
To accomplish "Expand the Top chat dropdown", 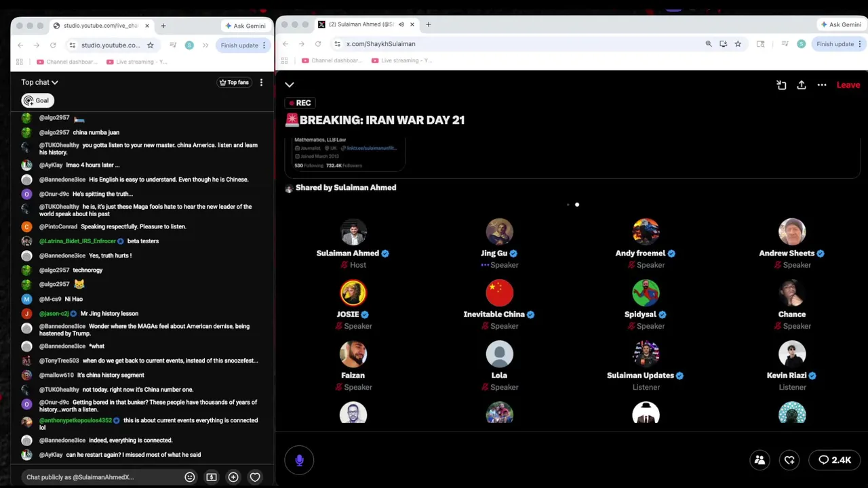I will (x=39, y=82).
